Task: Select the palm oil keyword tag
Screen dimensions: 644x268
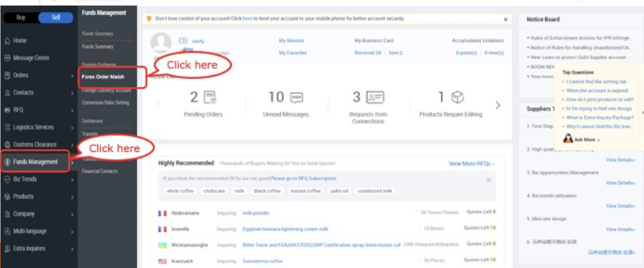Action: (x=339, y=191)
